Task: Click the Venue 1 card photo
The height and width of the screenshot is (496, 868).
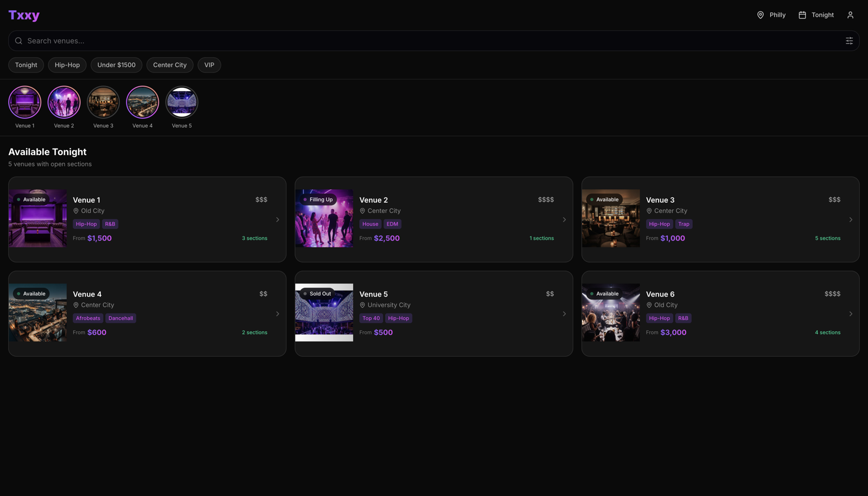Action: tap(38, 218)
